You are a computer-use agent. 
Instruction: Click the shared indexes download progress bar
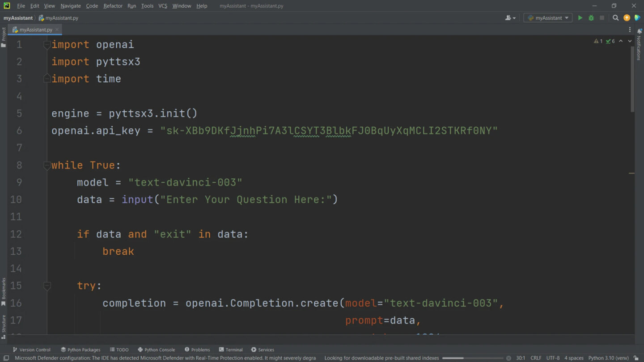(473, 358)
